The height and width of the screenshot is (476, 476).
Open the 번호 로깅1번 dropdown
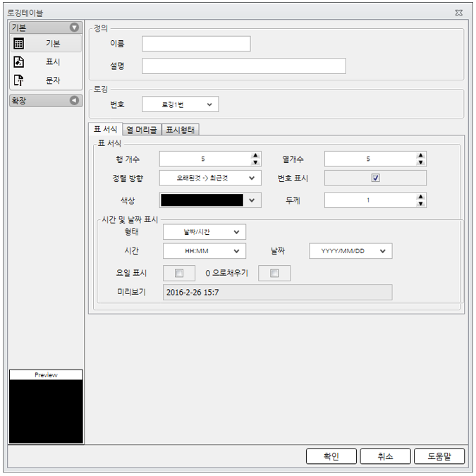[181, 104]
